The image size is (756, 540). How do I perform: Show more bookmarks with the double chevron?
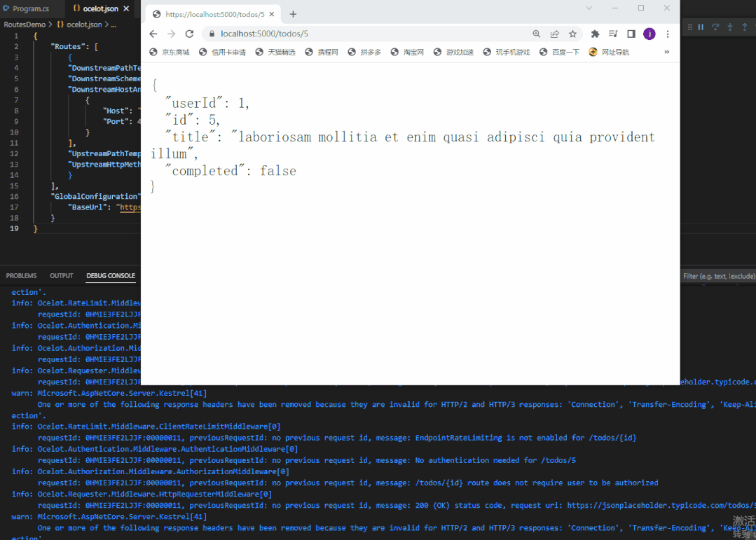click(x=666, y=52)
